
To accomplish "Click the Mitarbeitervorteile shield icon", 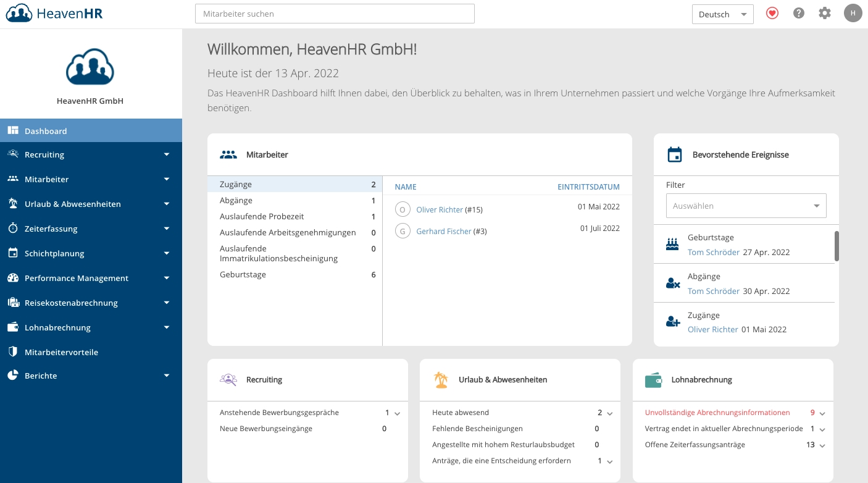I will 13,351.
